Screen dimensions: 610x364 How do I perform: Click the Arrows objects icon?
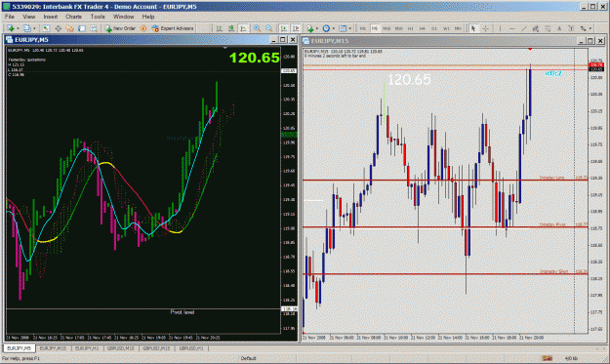point(583,28)
